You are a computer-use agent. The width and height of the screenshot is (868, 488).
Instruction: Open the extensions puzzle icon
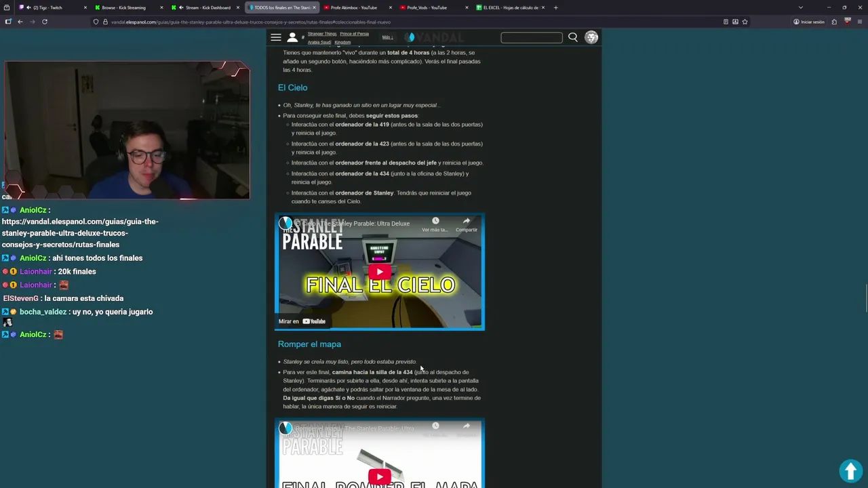point(834,22)
